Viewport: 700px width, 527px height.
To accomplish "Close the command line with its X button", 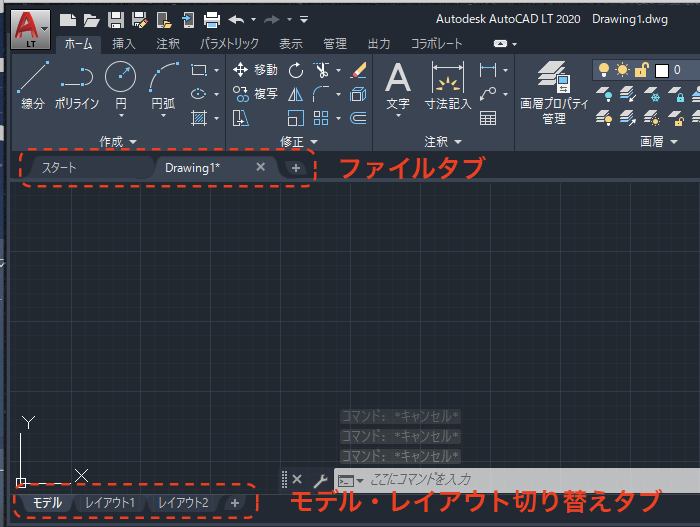I will pos(297,480).
